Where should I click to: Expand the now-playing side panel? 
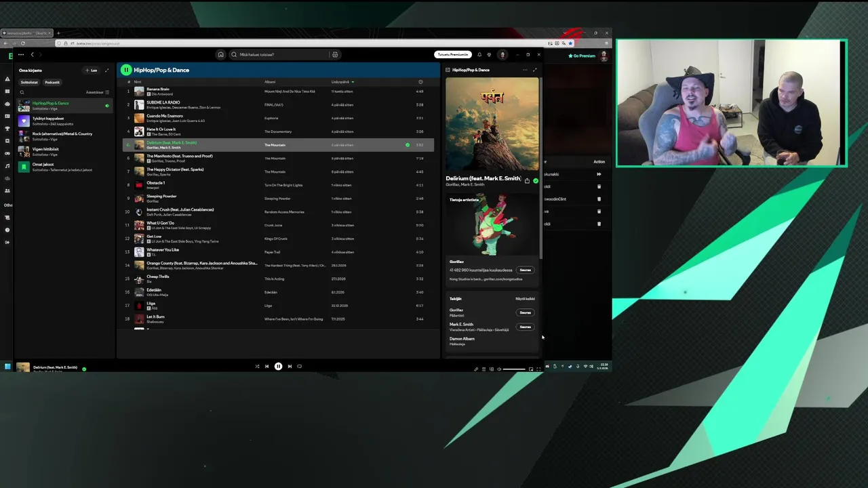click(534, 70)
